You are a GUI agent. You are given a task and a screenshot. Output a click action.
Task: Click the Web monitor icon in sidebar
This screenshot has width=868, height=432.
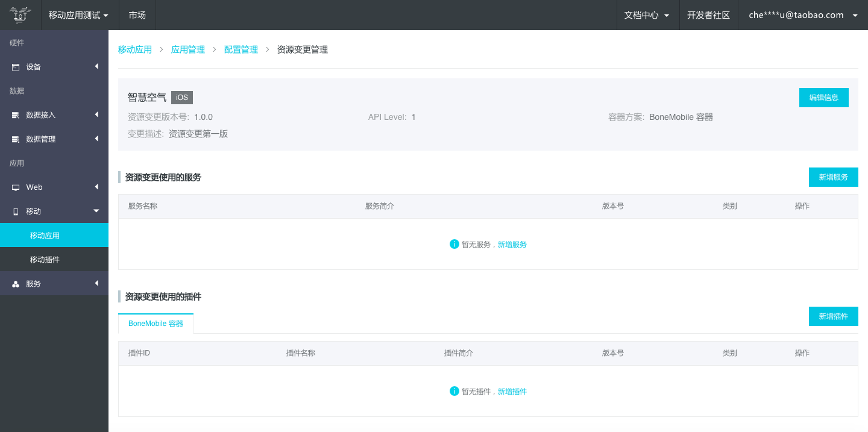coord(16,187)
